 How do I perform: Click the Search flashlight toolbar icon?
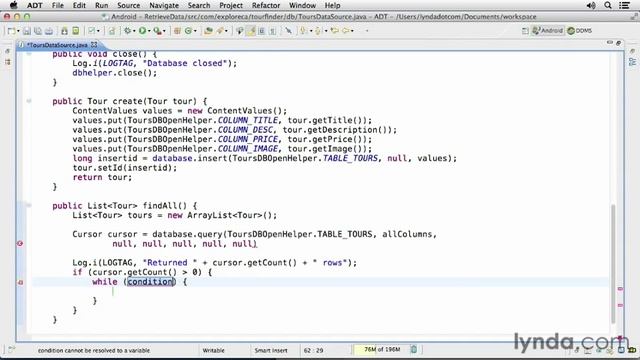tap(221, 31)
